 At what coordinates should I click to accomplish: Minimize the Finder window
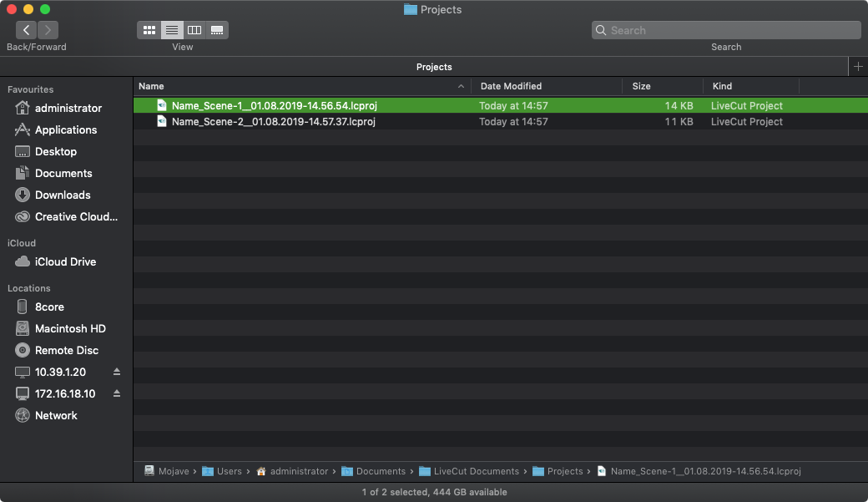pyautogui.click(x=28, y=9)
